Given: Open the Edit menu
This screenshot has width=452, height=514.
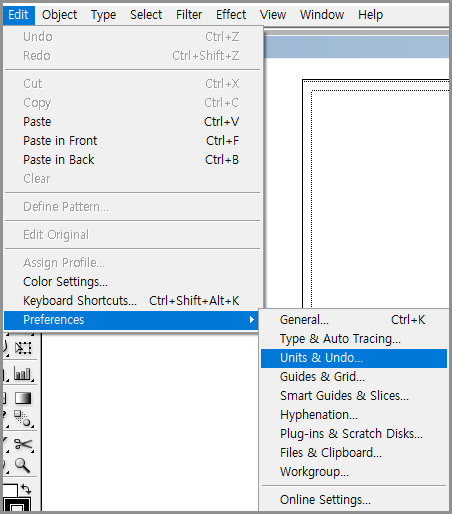Looking at the screenshot, I should (19, 15).
